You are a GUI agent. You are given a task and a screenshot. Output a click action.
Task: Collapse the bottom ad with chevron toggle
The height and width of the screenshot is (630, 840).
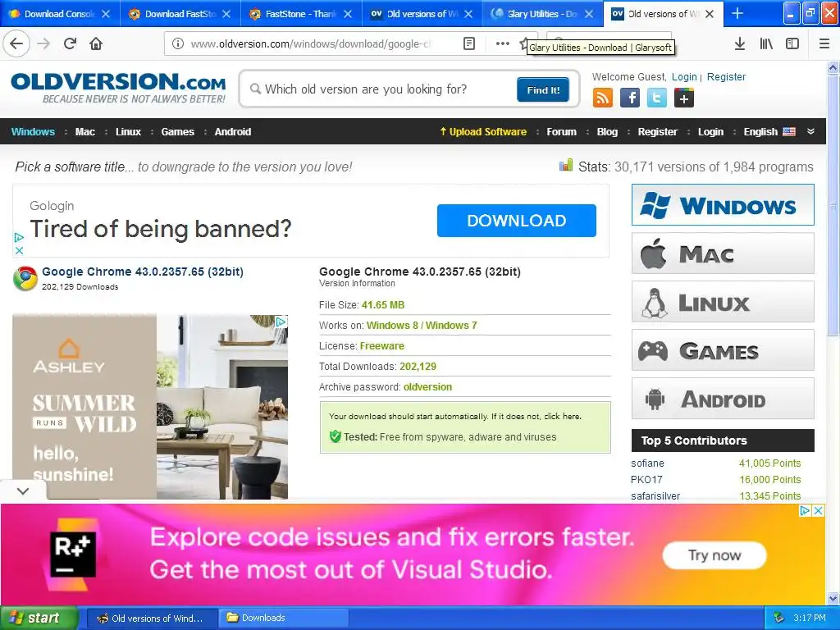pos(23,491)
